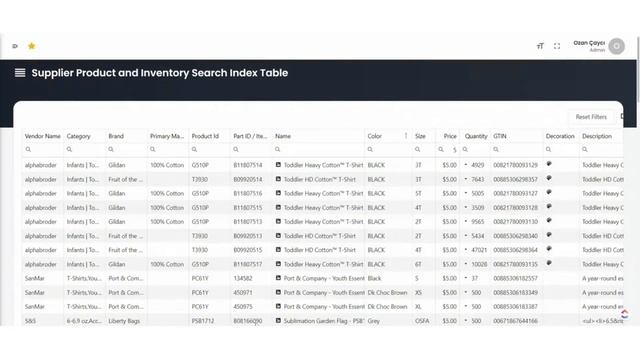Click the yellow star favorite icon
Image resolution: width=640 pixels, height=360 pixels.
click(x=31, y=46)
